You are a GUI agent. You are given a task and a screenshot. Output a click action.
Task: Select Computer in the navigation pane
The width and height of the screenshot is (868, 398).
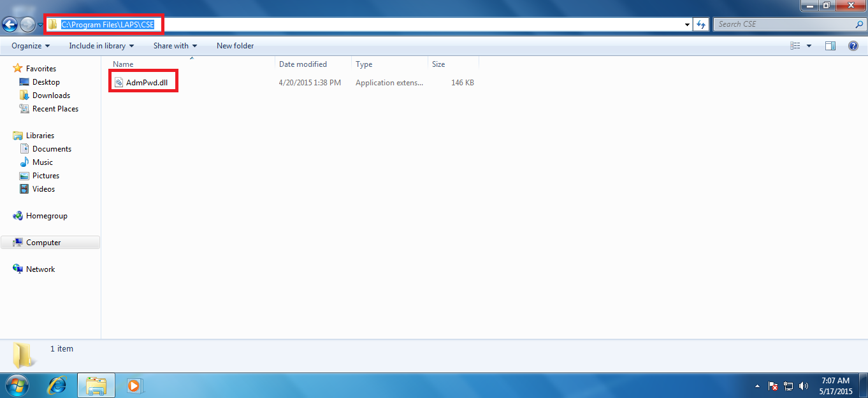click(51, 243)
